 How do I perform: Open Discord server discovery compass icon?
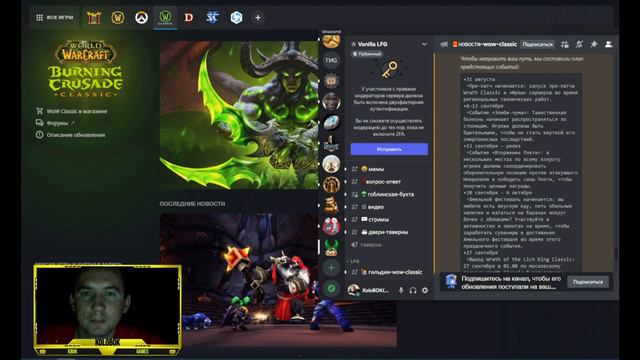pos(331,288)
